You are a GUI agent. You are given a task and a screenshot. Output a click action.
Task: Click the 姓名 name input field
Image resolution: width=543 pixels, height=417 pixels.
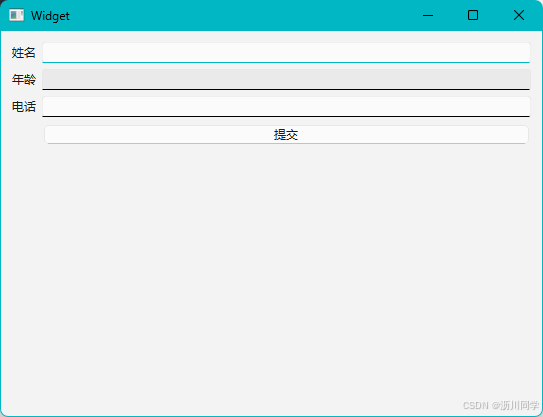pos(286,53)
